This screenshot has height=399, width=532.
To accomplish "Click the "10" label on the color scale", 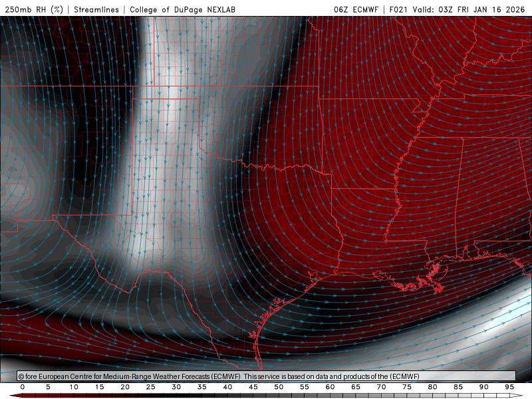I will click(x=74, y=387).
